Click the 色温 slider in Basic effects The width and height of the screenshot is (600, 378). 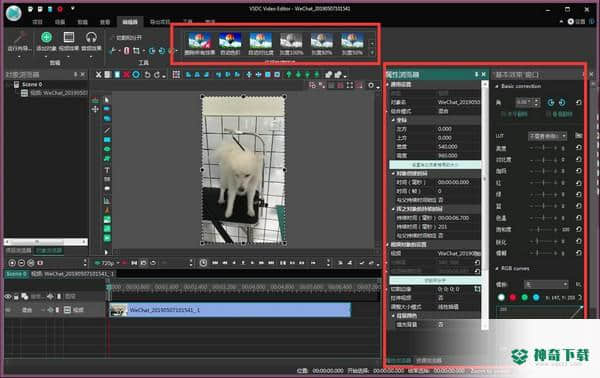click(543, 218)
